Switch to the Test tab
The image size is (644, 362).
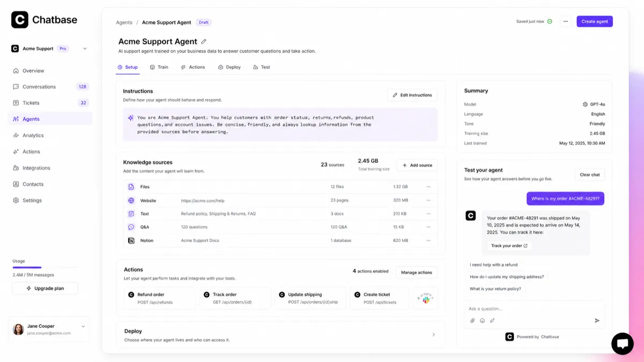click(261, 67)
